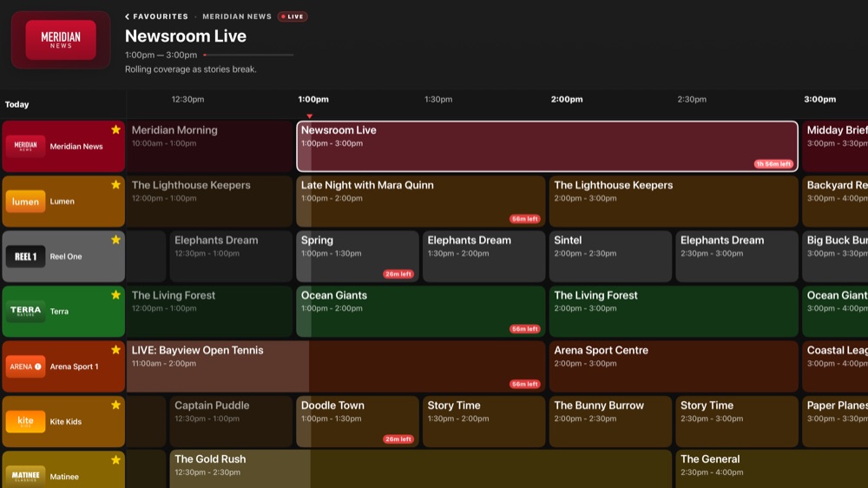The height and width of the screenshot is (488, 868).
Task: Select the Meridian News channel logo in guide row
Action: [25, 146]
